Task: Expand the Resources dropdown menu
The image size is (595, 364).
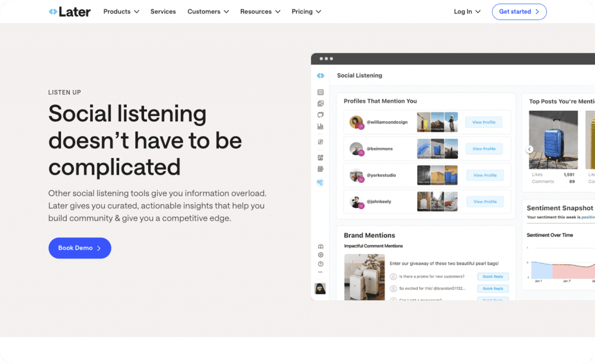Action: pyautogui.click(x=260, y=12)
